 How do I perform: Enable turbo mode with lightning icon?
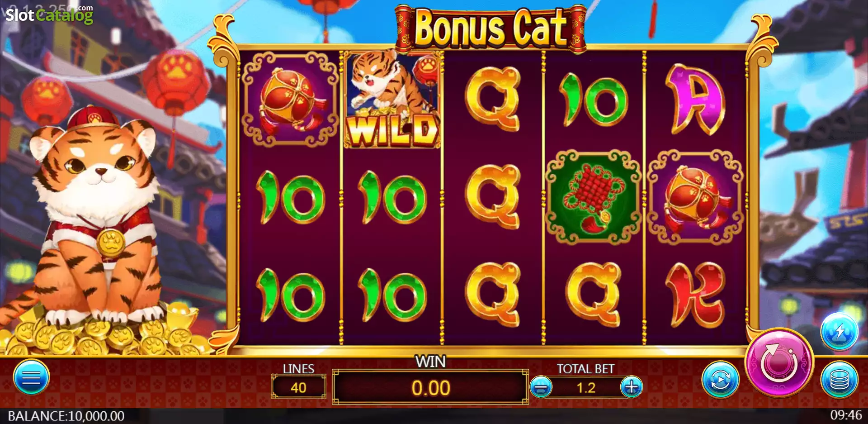(x=840, y=332)
